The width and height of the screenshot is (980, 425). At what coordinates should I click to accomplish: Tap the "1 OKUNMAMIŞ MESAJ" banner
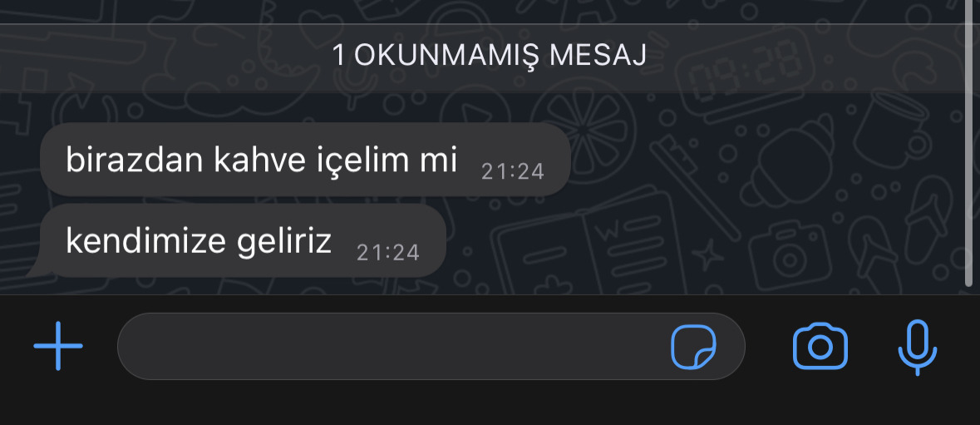coord(489,56)
